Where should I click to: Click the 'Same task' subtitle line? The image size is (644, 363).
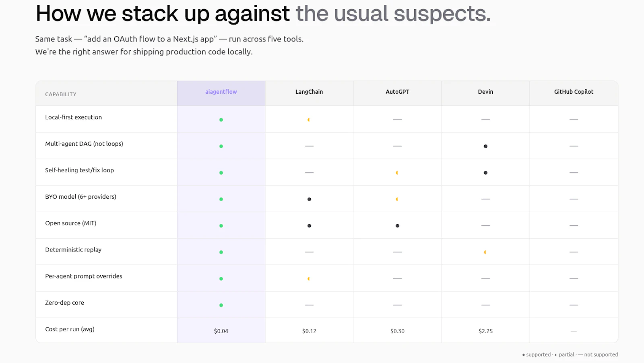point(169,39)
